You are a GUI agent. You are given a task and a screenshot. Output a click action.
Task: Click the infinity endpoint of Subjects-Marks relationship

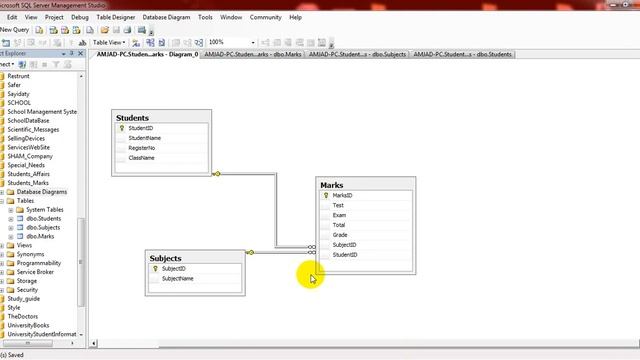[x=311, y=253]
